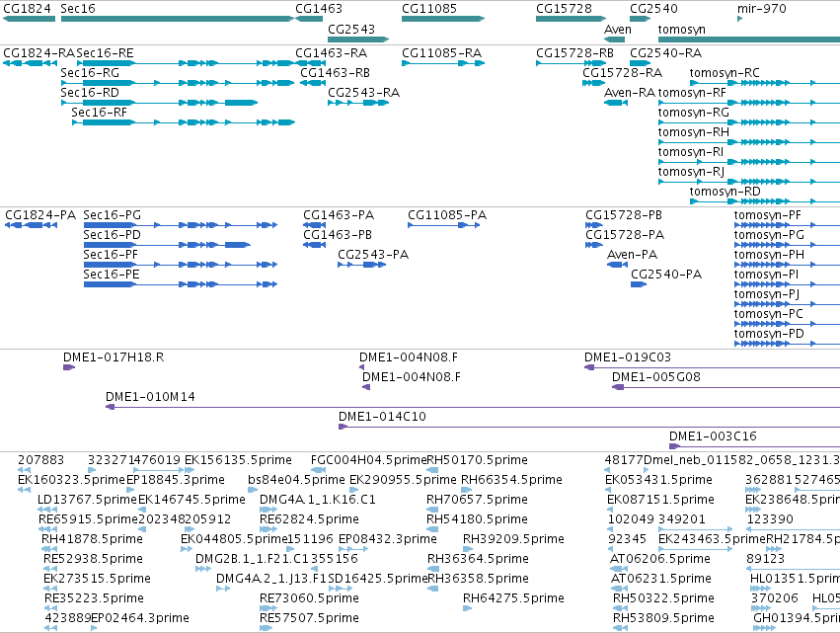The height and width of the screenshot is (633, 840).
Task: Click the CG2540 gene glyph
Action: coord(641,19)
